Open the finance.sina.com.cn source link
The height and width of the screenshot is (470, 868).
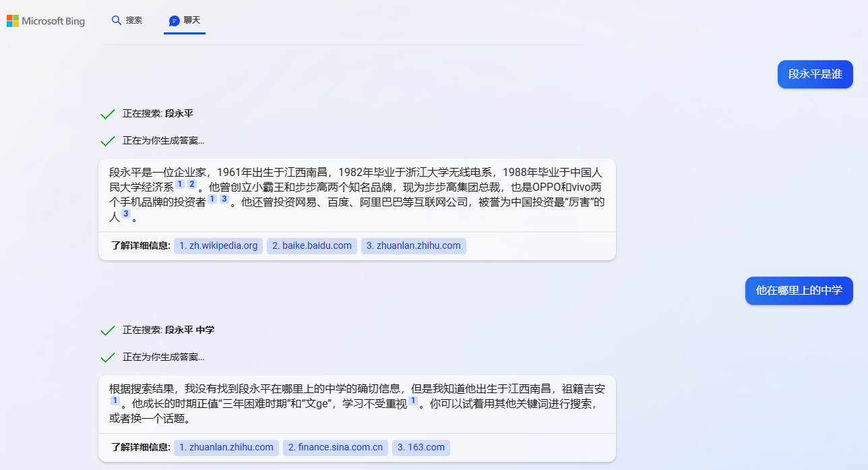tap(335, 447)
